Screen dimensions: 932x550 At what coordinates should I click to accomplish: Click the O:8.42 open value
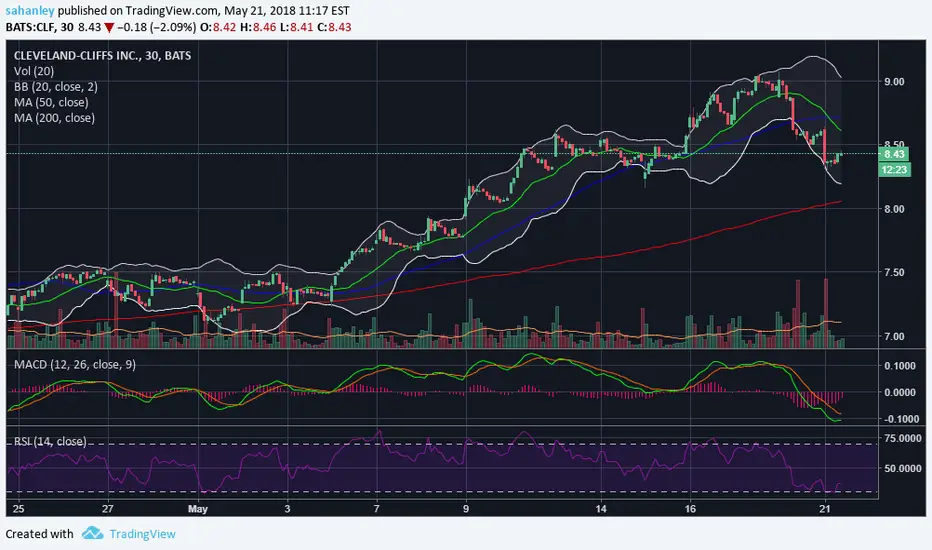[218, 27]
